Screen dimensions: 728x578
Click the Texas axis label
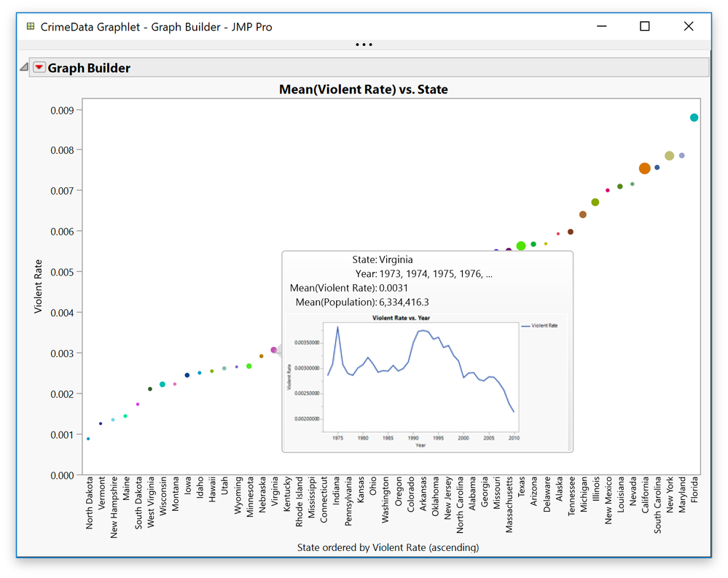[521, 487]
